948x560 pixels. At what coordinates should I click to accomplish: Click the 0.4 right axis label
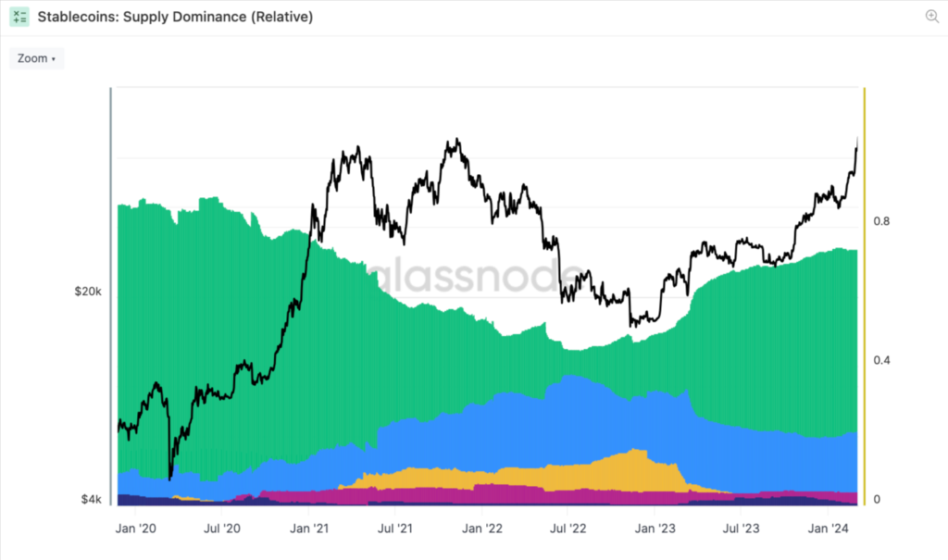coord(881,360)
